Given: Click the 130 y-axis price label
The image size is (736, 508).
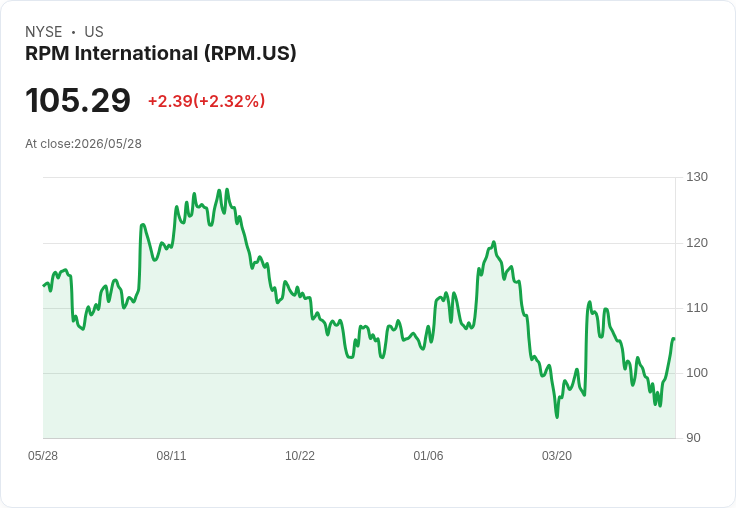Looking at the screenshot, I should 697,177.
